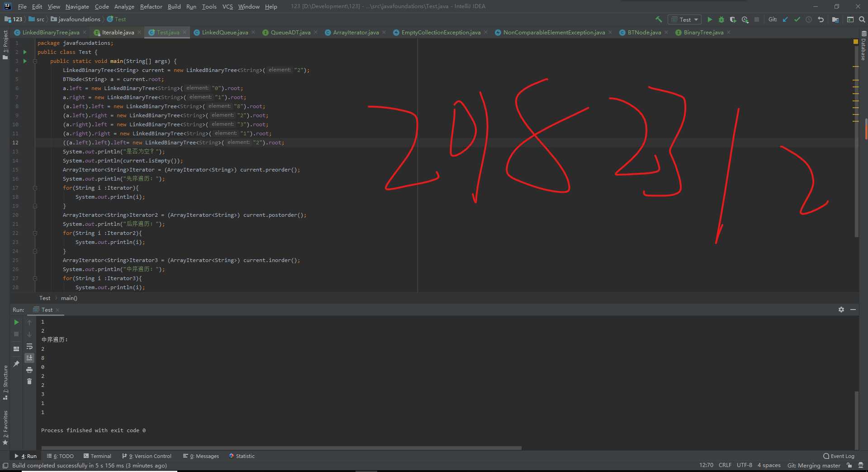Close the Test.java editor tab
Viewport: 868px width, 472px height.
pyautogui.click(x=185, y=33)
